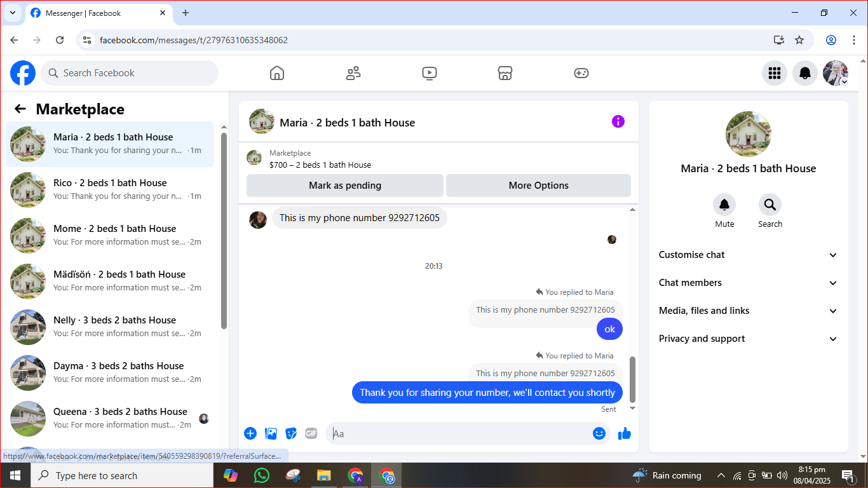The width and height of the screenshot is (868, 488).
Task: Open Queena 3 beds 2 baths House chat
Action: click(x=110, y=419)
